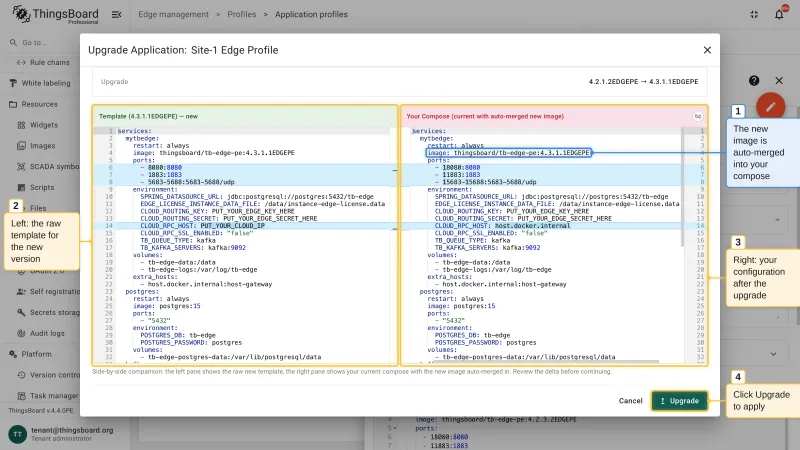Click Cancel in the upgrade dialog
The height and width of the screenshot is (450, 800).
click(630, 401)
